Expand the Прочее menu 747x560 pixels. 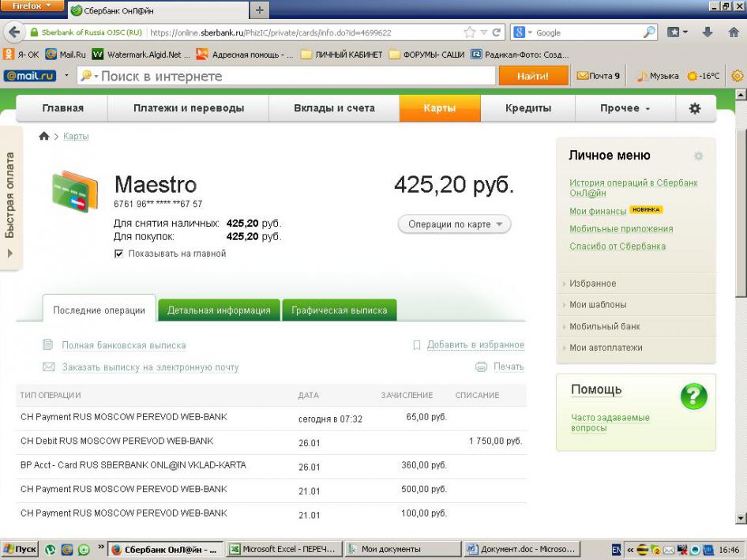click(x=625, y=108)
